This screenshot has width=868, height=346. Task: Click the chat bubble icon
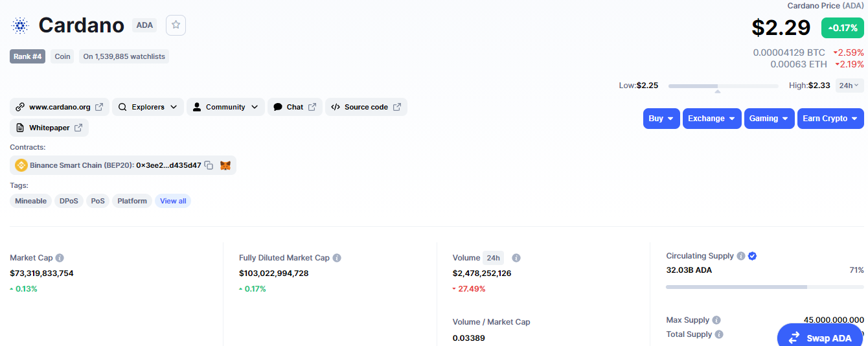click(x=278, y=107)
